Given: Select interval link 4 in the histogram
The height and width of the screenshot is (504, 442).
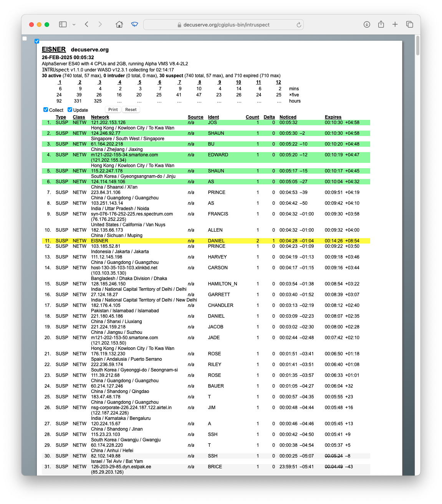Looking at the screenshot, I should point(119,82).
